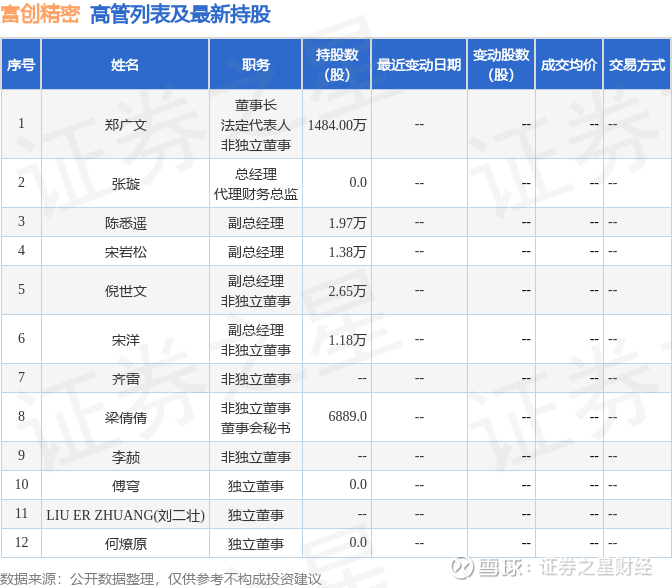Image resolution: width=672 pixels, height=588 pixels.
Task: Click the name 齐雷
Action: (x=126, y=379)
